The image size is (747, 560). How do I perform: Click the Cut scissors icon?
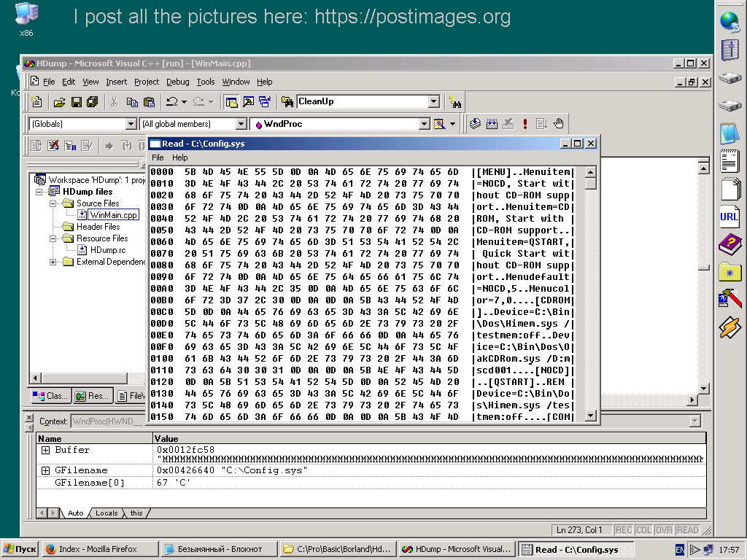114,101
